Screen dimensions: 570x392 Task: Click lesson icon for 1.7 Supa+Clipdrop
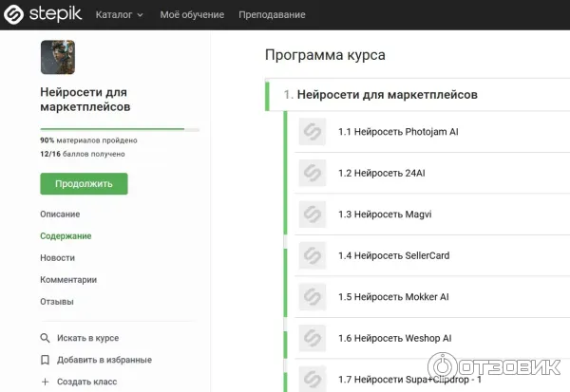coord(313,379)
